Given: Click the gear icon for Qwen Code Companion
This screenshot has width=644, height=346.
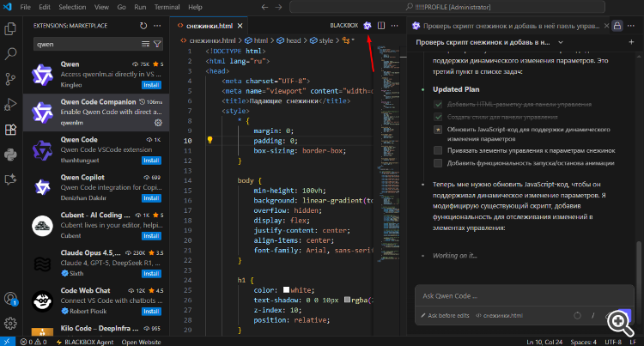Looking at the screenshot, I should click(x=157, y=123).
